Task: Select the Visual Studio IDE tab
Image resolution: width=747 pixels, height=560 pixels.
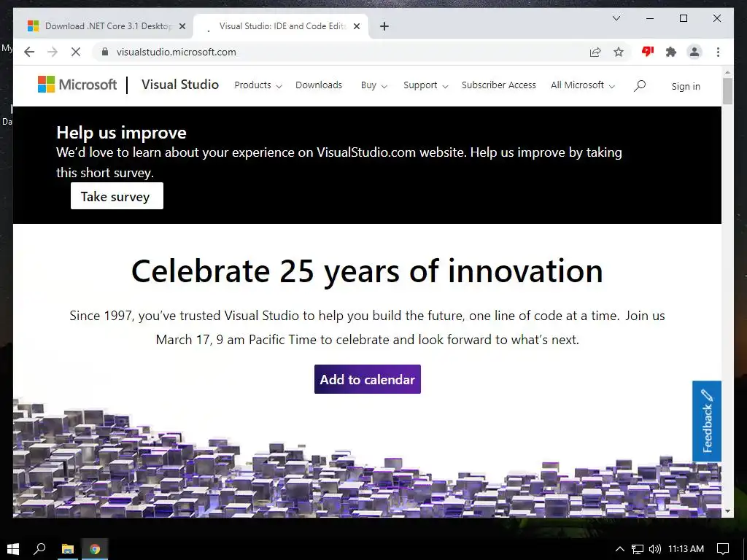Action: (282, 26)
